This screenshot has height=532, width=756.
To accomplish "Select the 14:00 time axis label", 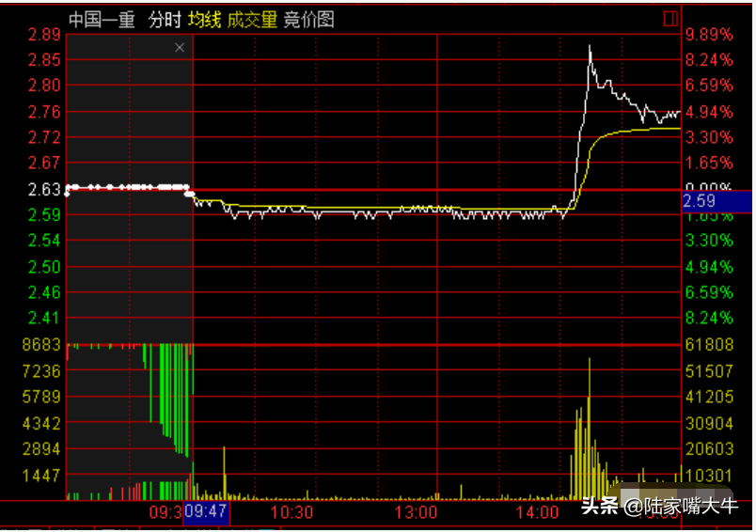I will pos(538,512).
